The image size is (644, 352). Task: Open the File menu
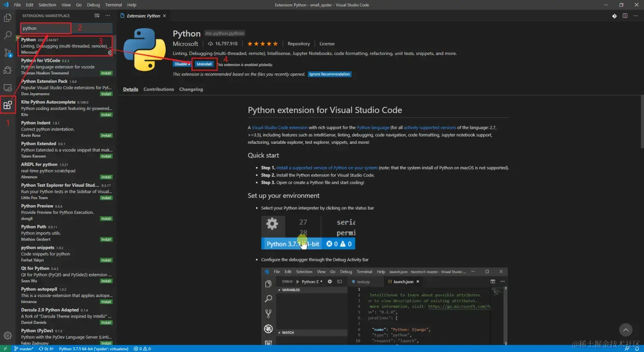coord(17,5)
